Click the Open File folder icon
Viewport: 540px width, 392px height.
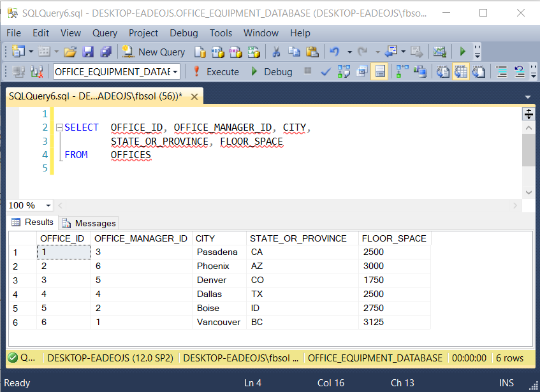pyautogui.click(x=70, y=52)
